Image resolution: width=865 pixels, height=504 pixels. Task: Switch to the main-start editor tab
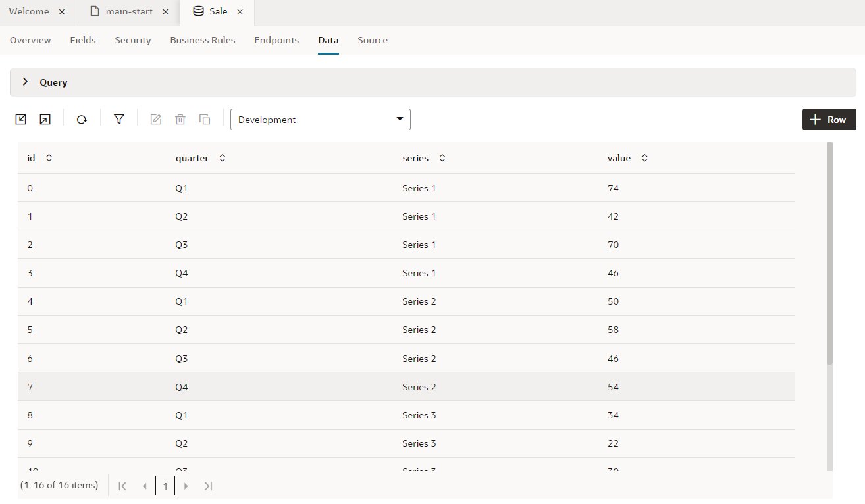[129, 12]
